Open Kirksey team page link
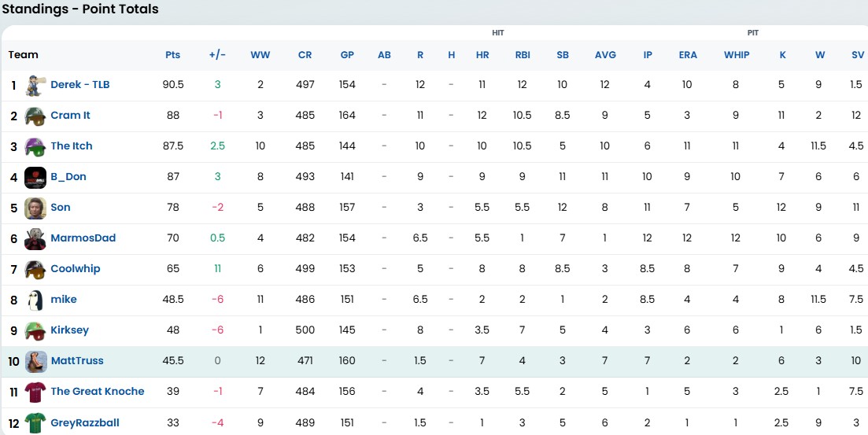The image size is (868, 435). pyautogui.click(x=69, y=330)
